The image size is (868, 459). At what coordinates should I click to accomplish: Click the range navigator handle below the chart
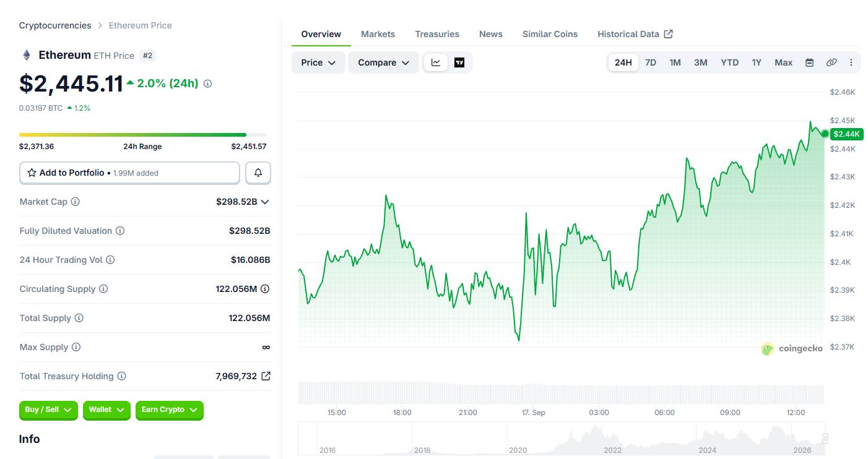click(x=825, y=439)
